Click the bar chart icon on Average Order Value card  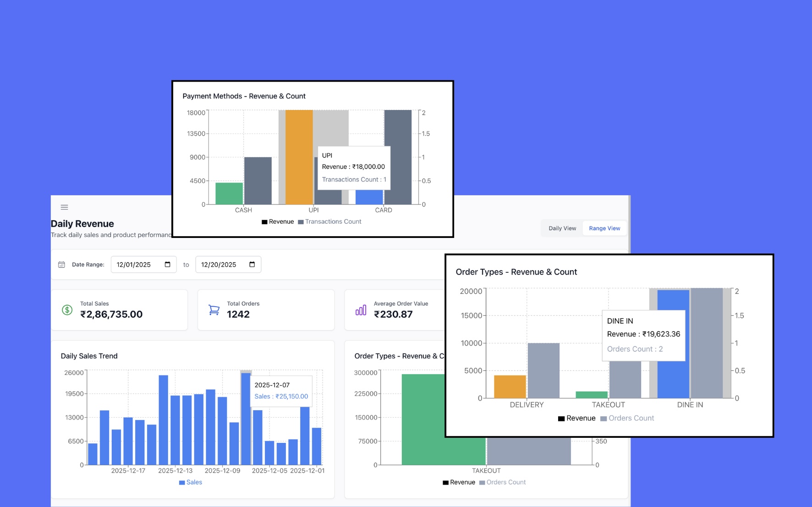click(362, 309)
